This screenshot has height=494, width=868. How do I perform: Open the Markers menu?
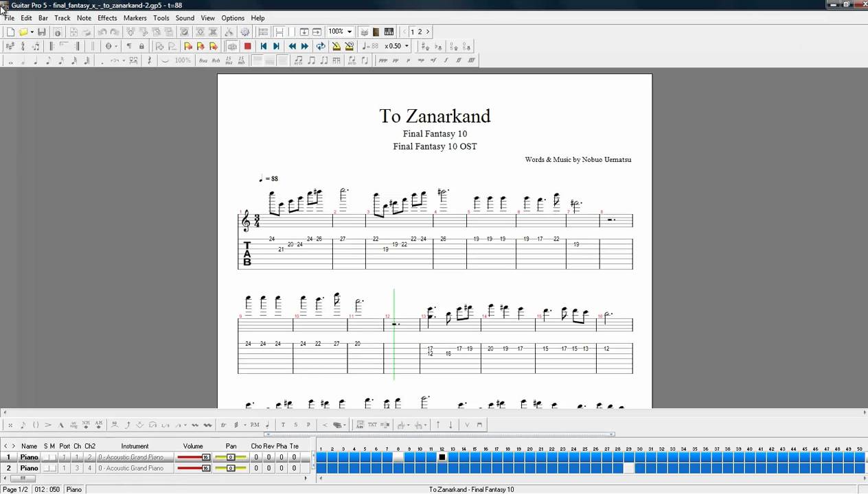[x=135, y=18]
